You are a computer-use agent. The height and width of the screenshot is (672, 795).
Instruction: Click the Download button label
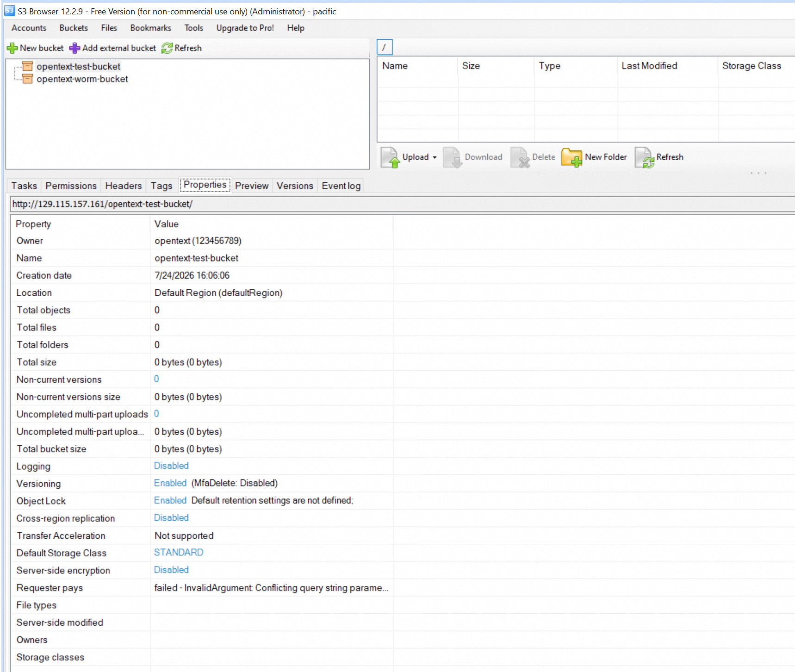(x=484, y=157)
